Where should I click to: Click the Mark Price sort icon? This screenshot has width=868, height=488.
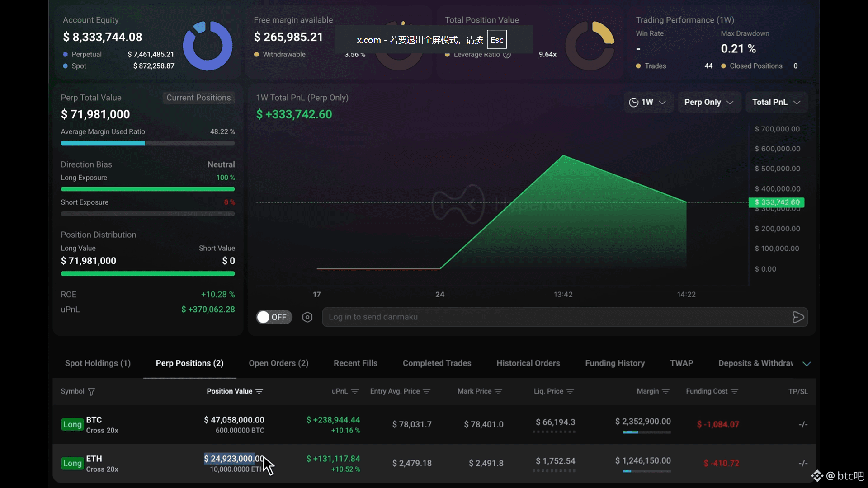[498, 392]
